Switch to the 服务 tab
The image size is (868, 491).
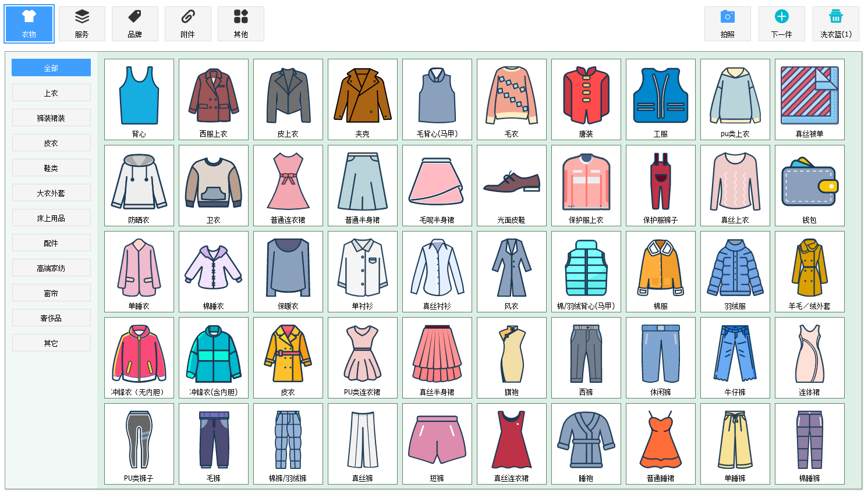tap(82, 24)
